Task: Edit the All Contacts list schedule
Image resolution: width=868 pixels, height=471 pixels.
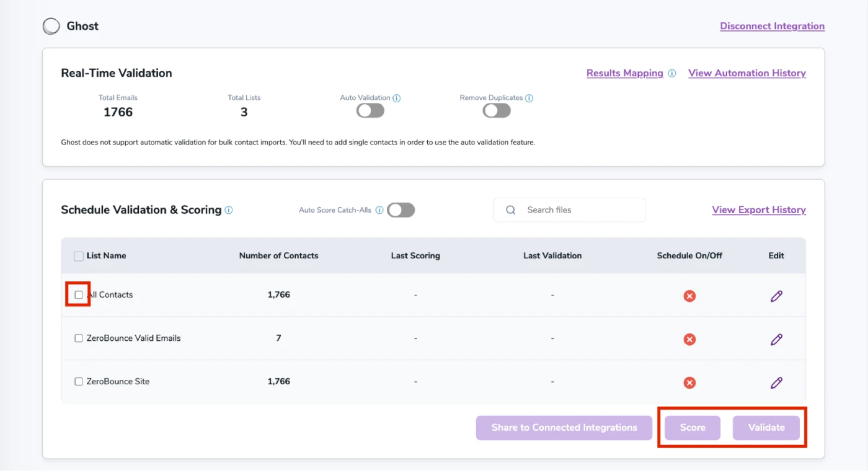Action: [x=776, y=296]
